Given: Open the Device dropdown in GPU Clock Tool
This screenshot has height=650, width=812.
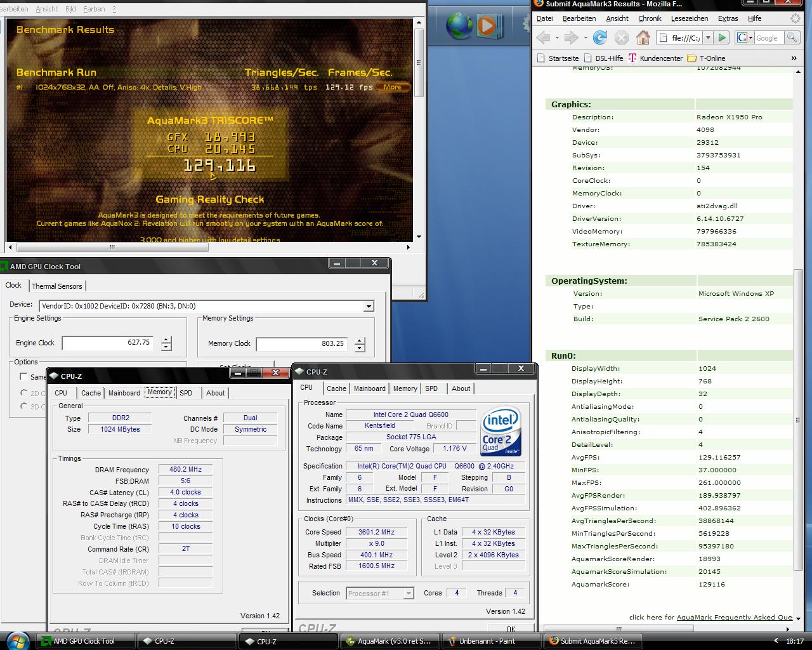Looking at the screenshot, I should click(x=368, y=307).
